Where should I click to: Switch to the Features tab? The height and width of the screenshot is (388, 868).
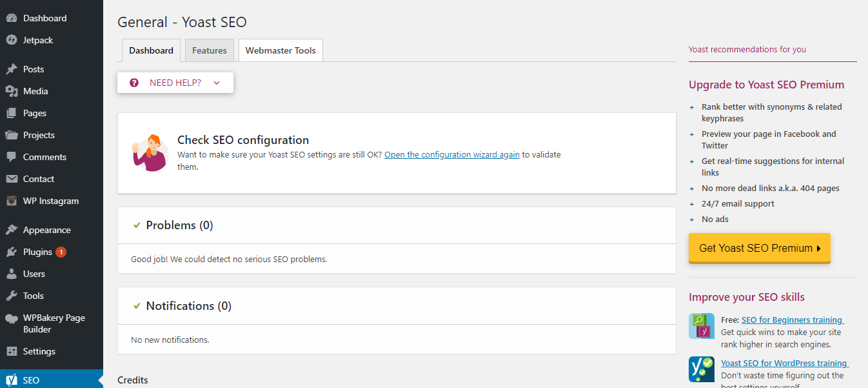[x=210, y=50]
